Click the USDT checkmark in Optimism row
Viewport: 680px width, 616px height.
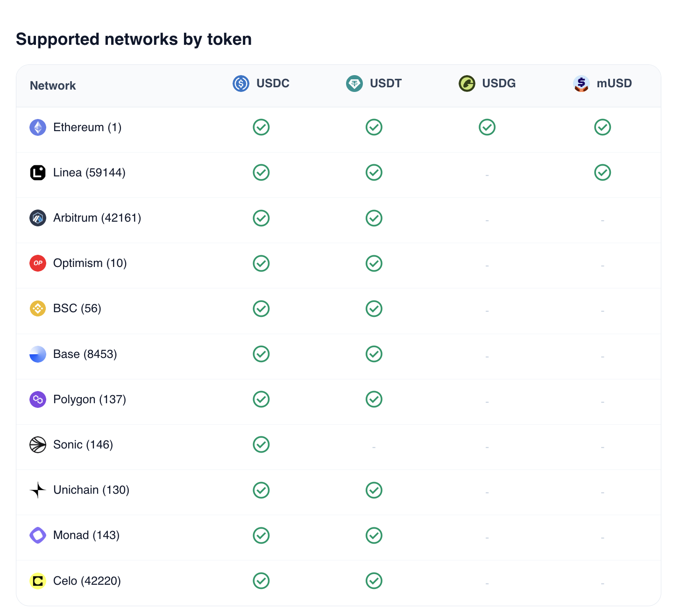(x=374, y=263)
